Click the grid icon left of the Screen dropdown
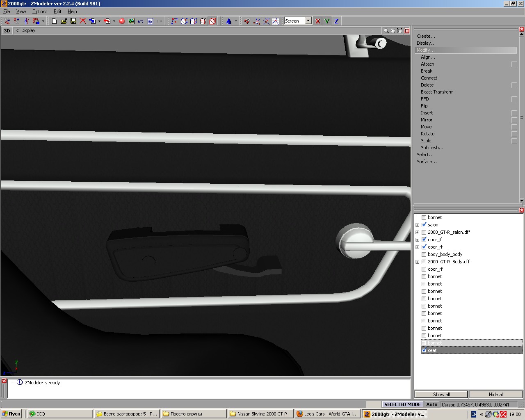 276,21
